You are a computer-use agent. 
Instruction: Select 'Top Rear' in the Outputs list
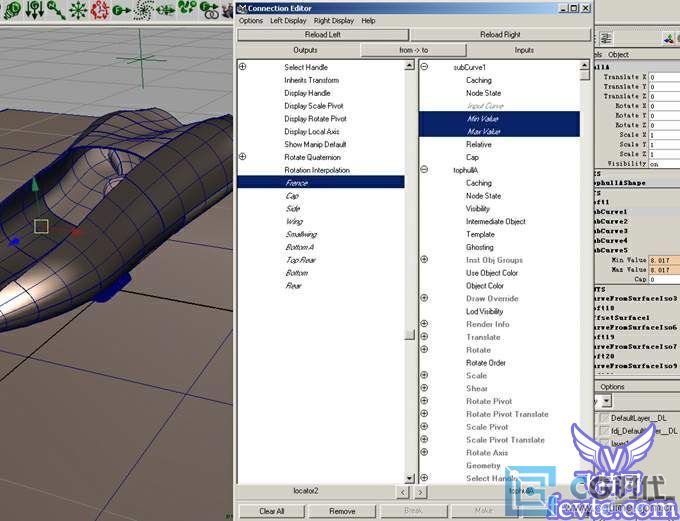click(301, 260)
